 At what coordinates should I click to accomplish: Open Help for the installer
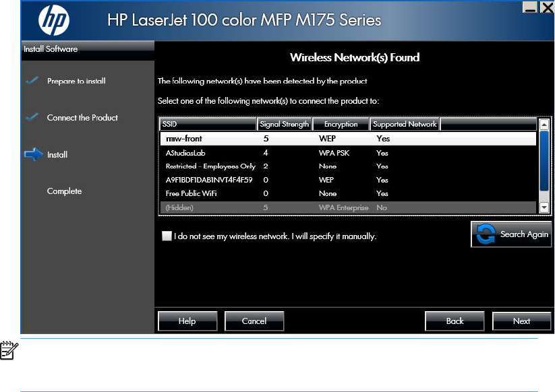[x=187, y=321]
